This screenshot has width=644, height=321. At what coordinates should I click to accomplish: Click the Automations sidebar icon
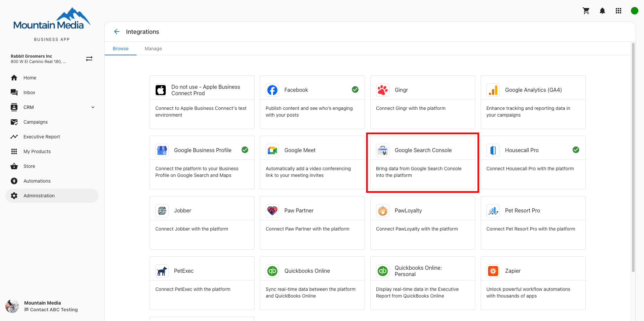coord(14,181)
